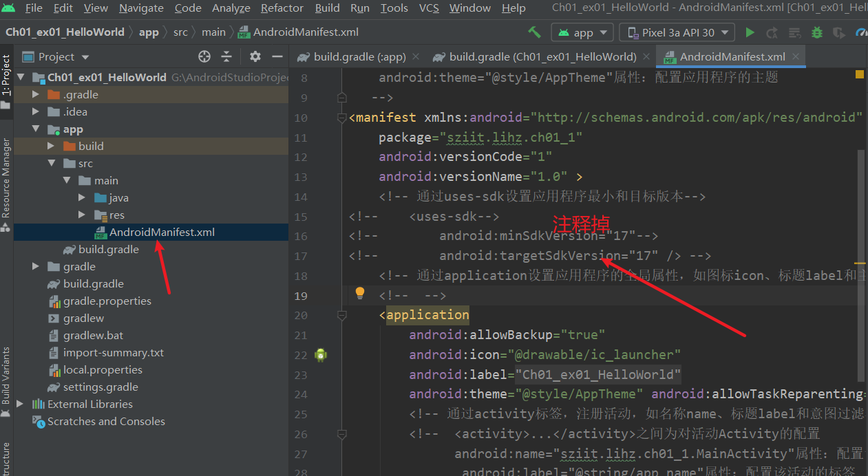Click the editor vertical scrollbar
Screen dimensions: 868x476
[860, 266]
